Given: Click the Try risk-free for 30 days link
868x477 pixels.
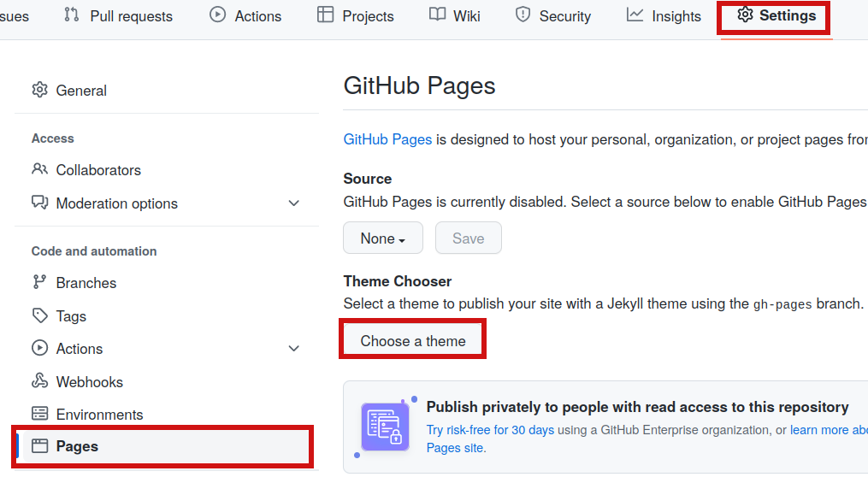Looking at the screenshot, I should pyautogui.click(x=490, y=430).
